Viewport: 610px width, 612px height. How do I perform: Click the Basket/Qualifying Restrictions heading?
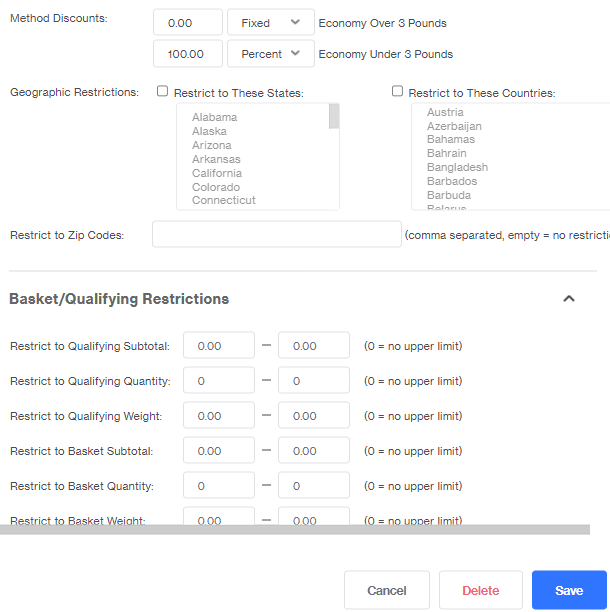[x=119, y=299]
